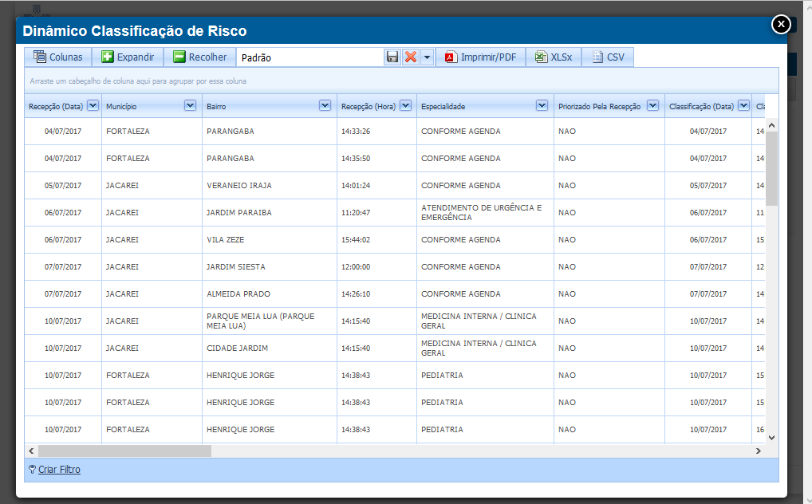Image resolution: width=812 pixels, height=504 pixels.
Task: Open the layout selector dropdown arrow
Action: [x=428, y=57]
